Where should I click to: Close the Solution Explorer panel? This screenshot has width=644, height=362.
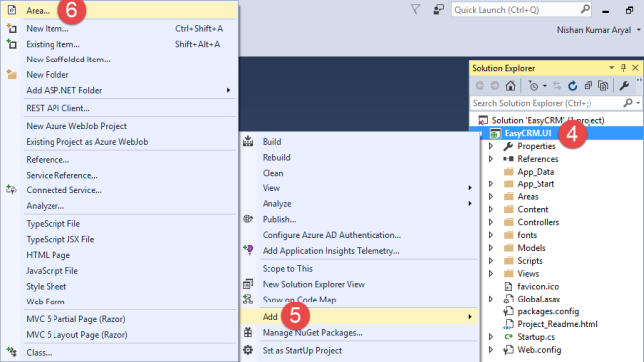click(x=635, y=68)
